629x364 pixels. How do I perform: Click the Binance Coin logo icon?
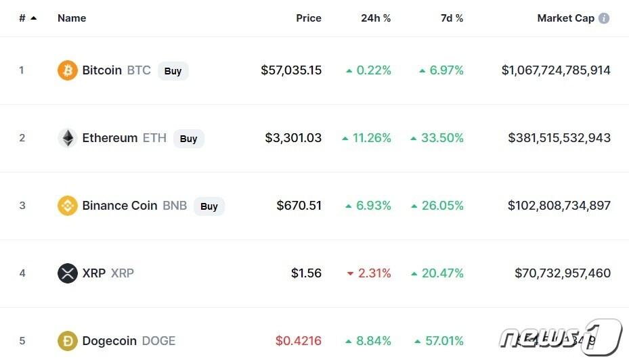click(68, 206)
